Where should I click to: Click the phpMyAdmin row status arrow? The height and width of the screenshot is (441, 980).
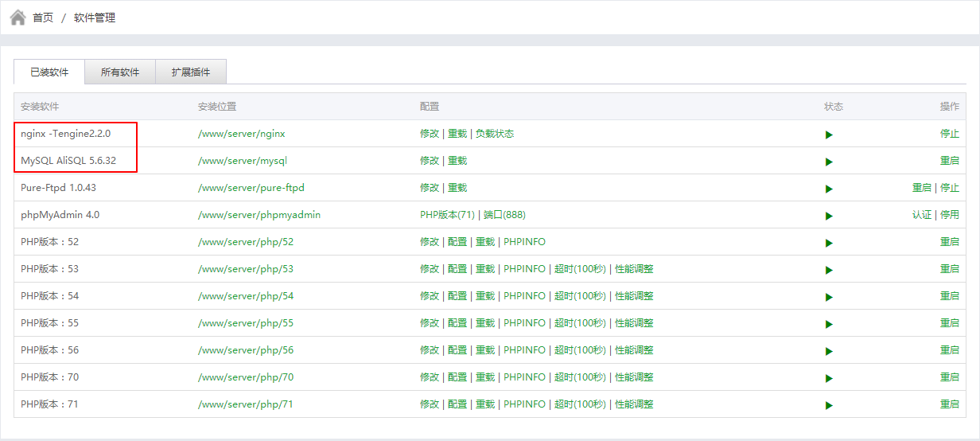pyautogui.click(x=829, y=216)
